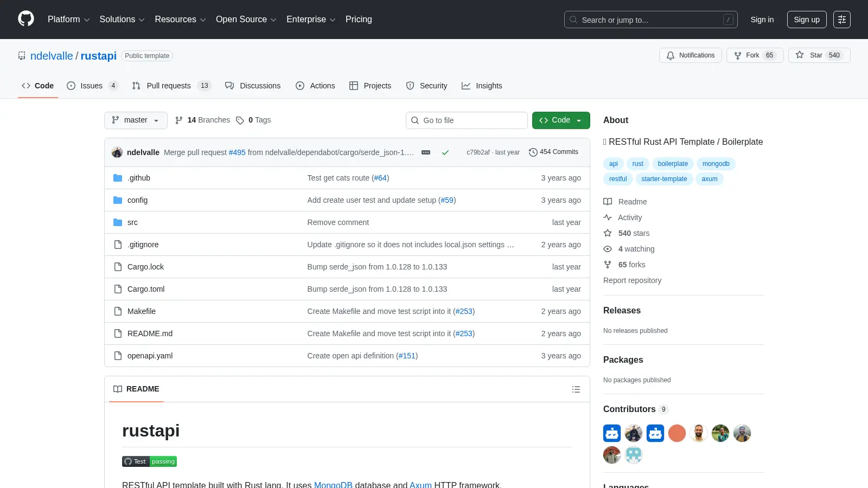
Task: Open the MongoDB link in README
Action: pyautogui.click(x=333, y=485)
